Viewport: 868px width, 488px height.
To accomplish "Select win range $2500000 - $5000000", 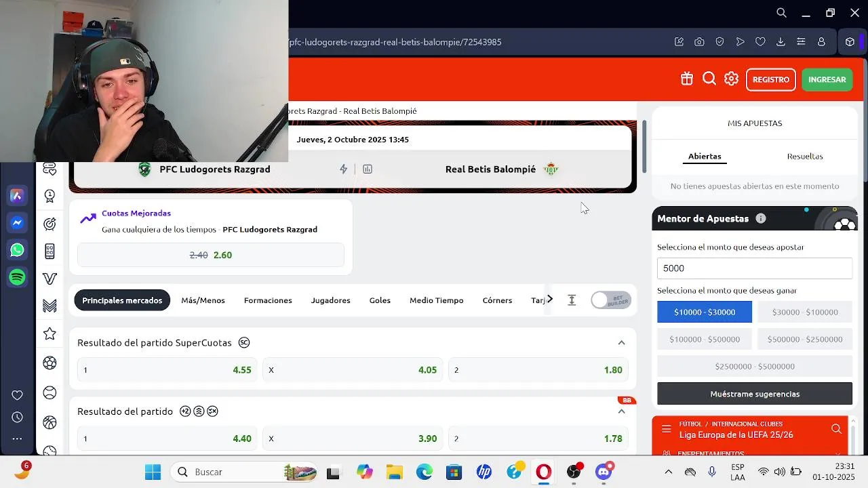I will coord(755,366).
